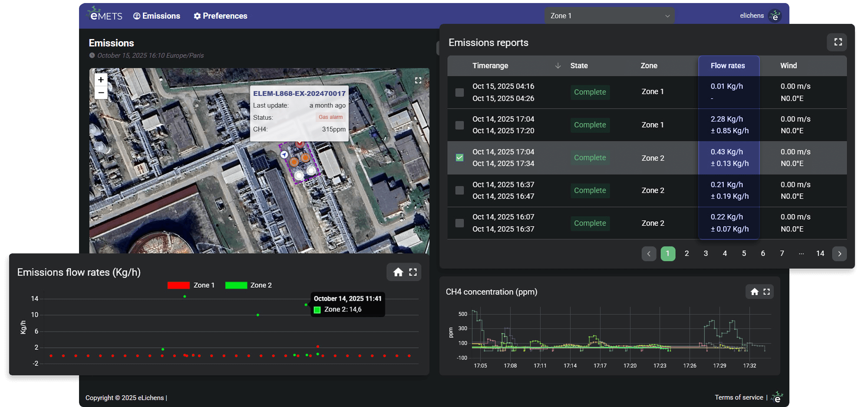Check the Oct 15, 2025 04:16 report checkbox

(x=459, y=92)
